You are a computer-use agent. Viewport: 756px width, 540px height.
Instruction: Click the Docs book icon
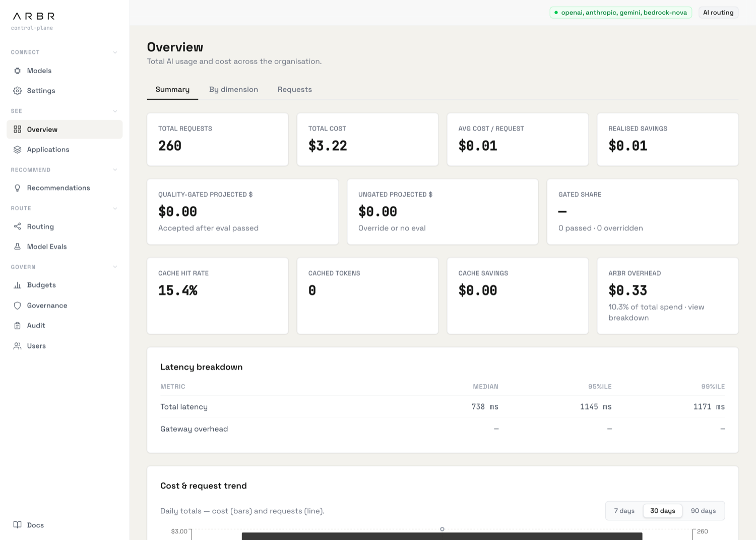pyautogui.click(x=17, y=525)
